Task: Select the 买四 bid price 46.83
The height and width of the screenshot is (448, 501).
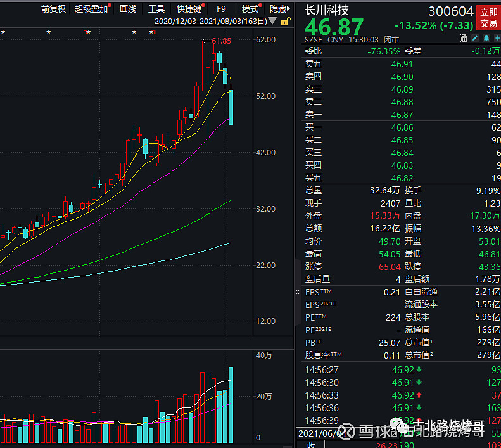Action: pos(402,165)
